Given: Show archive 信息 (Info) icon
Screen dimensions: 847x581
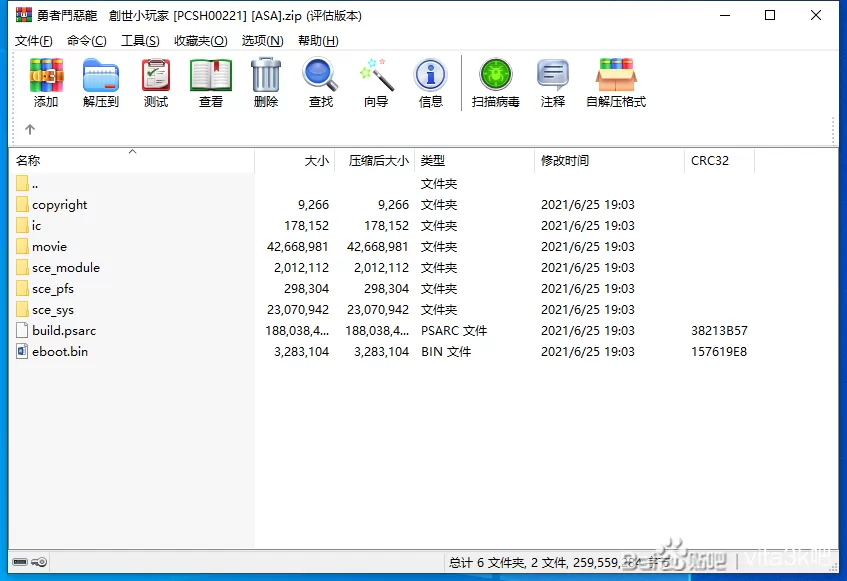Looking at the screenshot, I should (x=431, y=75).
